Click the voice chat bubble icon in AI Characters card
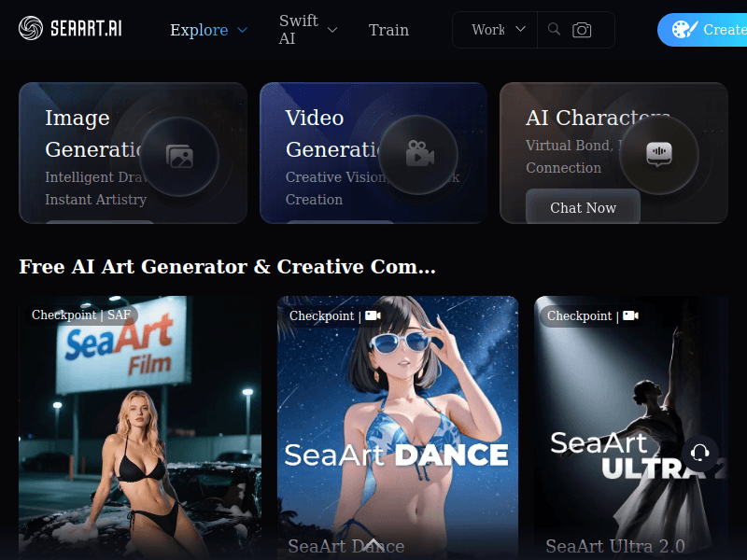 pyautogui.click(x=659, y=154)
